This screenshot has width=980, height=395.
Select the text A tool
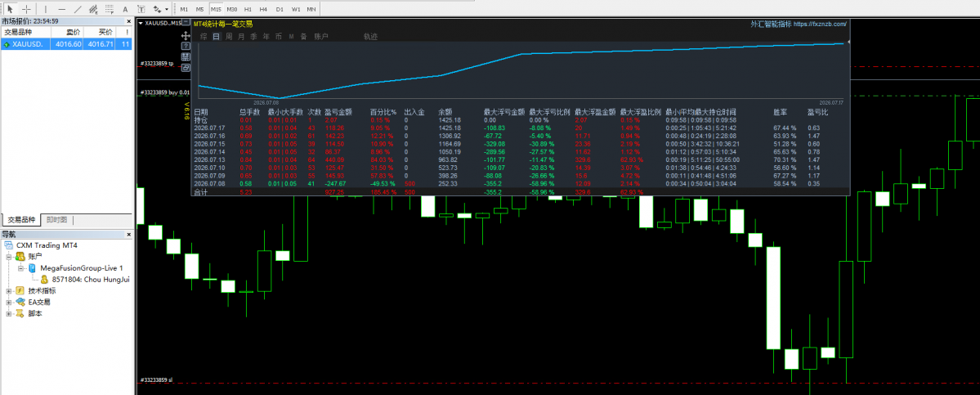[x=125, y=9]
